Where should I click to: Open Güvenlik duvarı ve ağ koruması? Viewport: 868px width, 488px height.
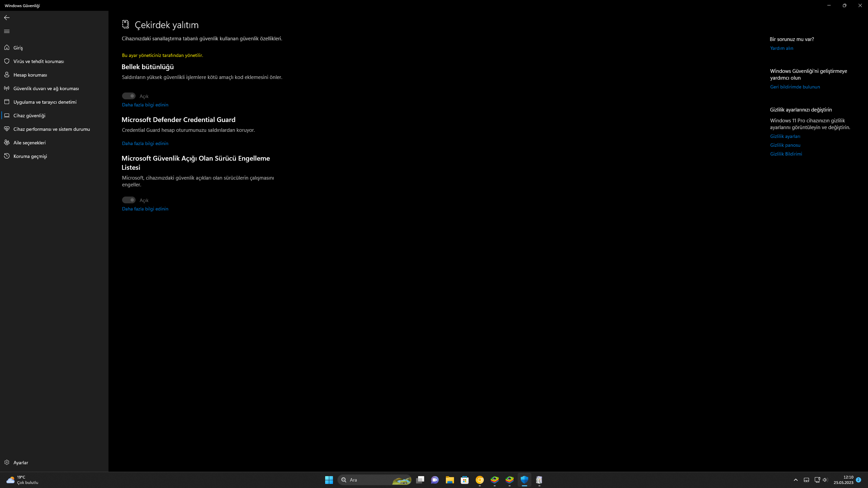(x=54, y=88)
